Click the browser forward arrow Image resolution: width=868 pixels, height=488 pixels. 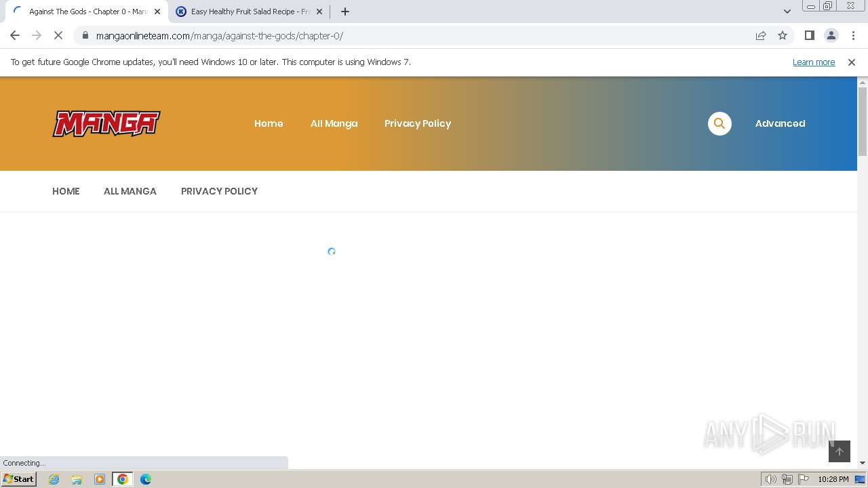37,35
